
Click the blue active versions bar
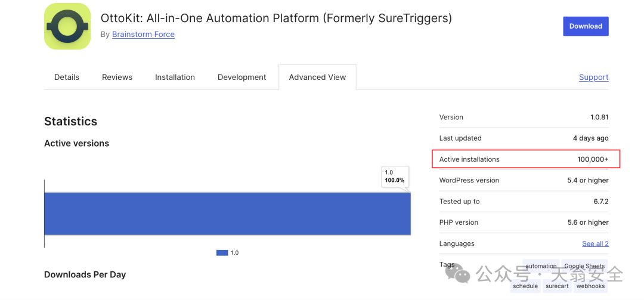pyautogui.click(x=228, y=214)
